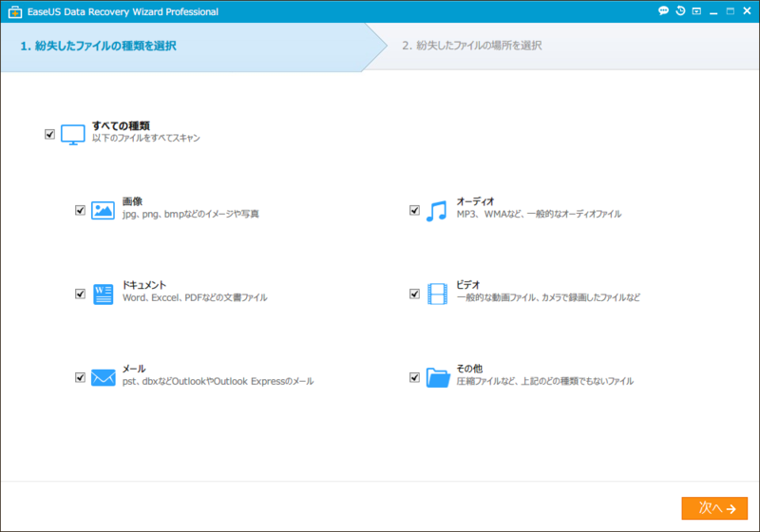Click the folder icon for その他

click(438, 377)
